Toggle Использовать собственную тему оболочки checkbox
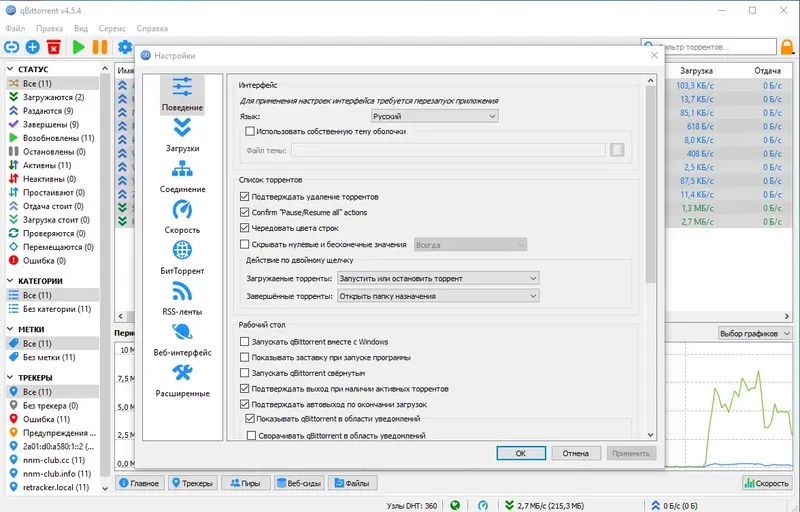 pos(250,132)
